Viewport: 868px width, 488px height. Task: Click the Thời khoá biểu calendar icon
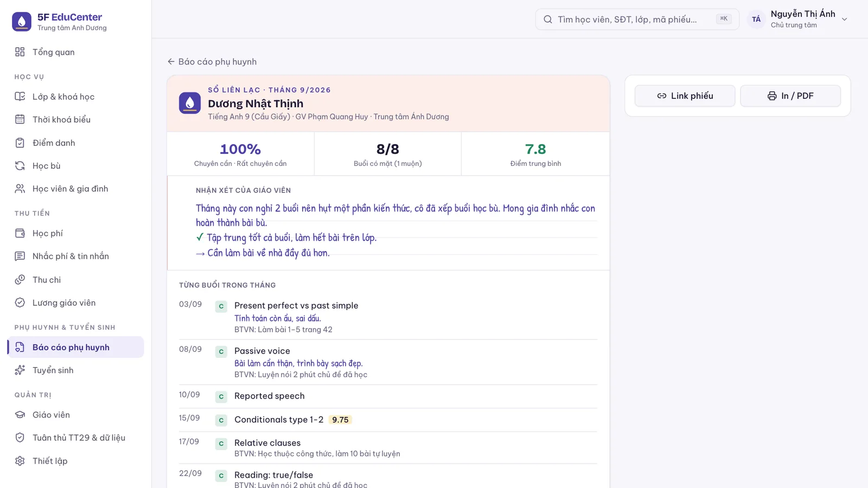pyautogui.click(x=20, y=119)
